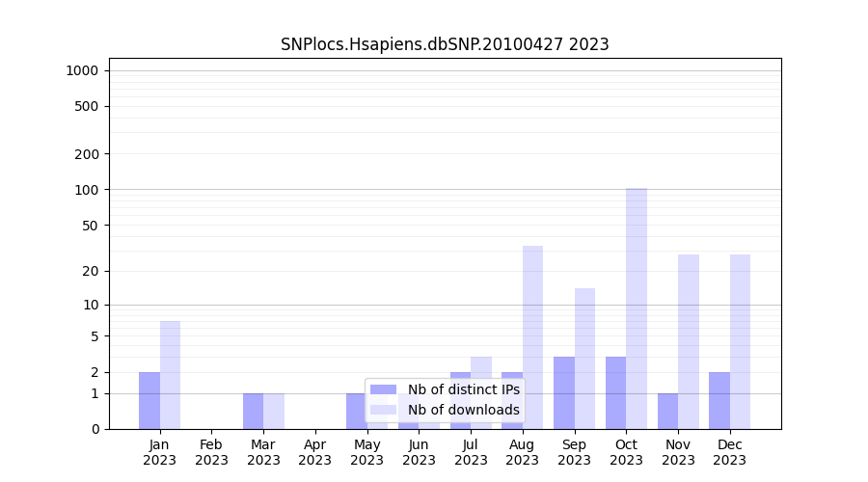Select the January distinct IPs bar
The width and height of the screenshot is (868, 482).
pos(149,400)
